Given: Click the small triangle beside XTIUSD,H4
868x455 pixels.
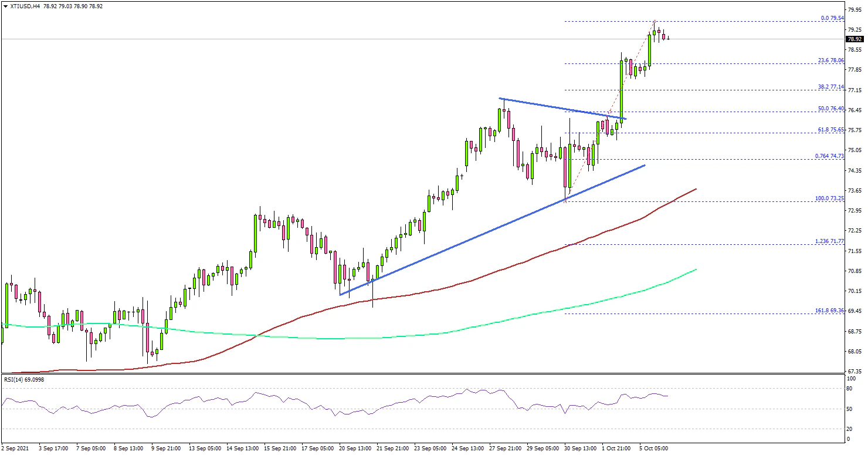Looking at the screenshot, I should point(5,6).
